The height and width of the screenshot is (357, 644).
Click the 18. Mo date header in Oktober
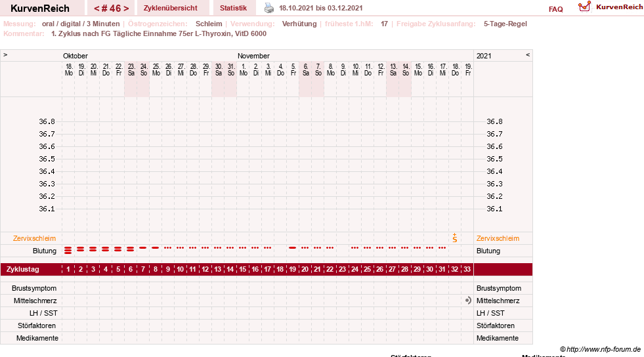tap(68, 70)
